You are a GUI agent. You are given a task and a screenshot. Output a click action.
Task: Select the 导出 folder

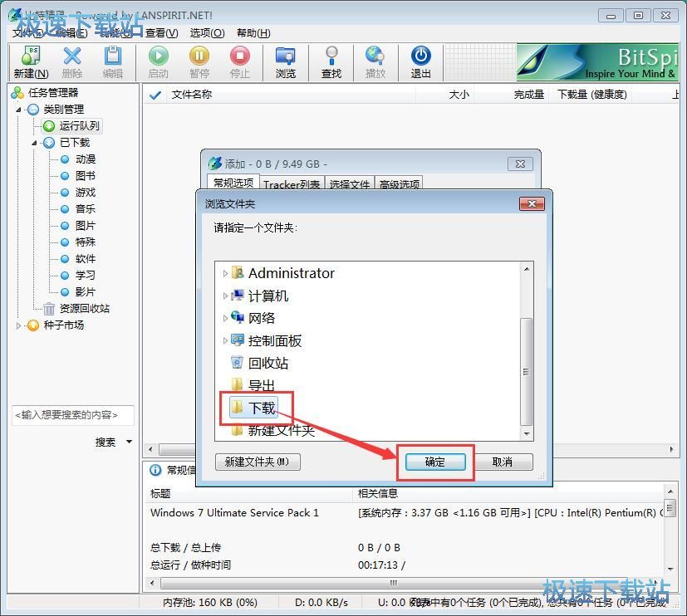pos(253,386)
